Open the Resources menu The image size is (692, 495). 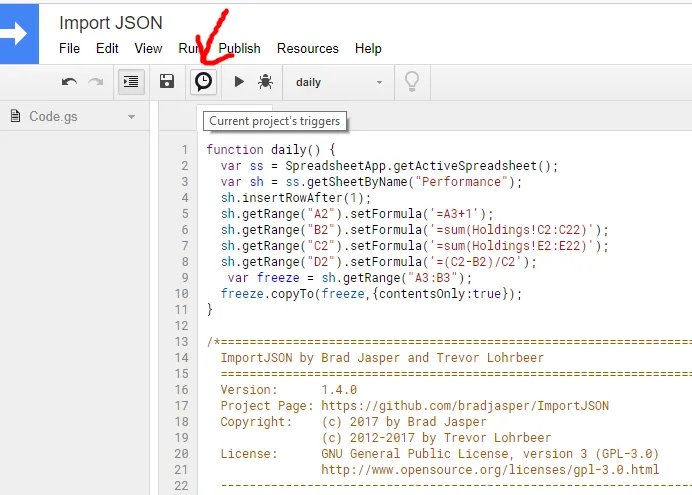[308, 48]
